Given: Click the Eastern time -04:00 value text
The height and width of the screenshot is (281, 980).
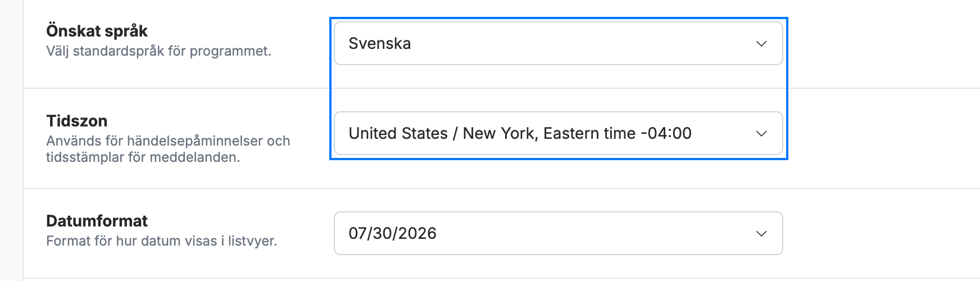Looking at the screenshot, I should click(x=617, y=133).
